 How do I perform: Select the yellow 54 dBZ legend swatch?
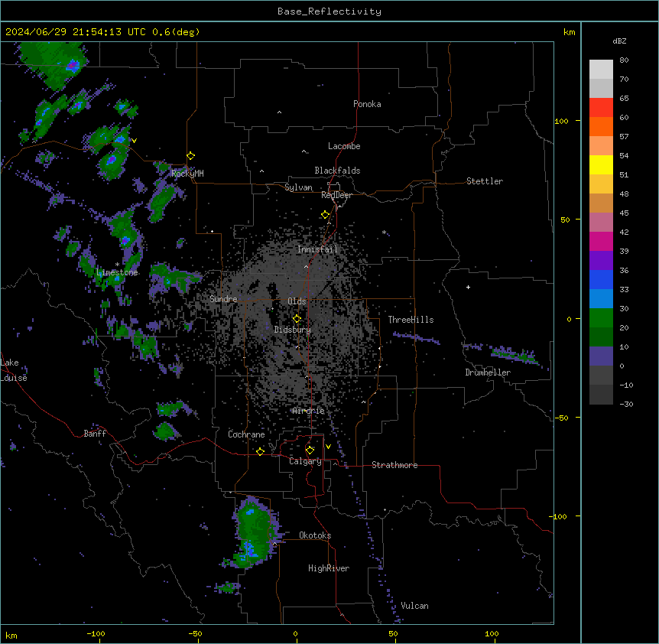pos(601,164)
